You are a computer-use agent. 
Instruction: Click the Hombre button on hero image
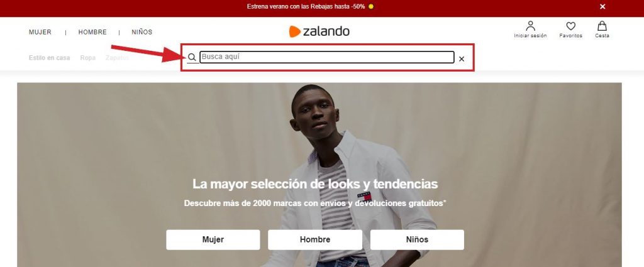pyautogui.click(x=315, y=239)
